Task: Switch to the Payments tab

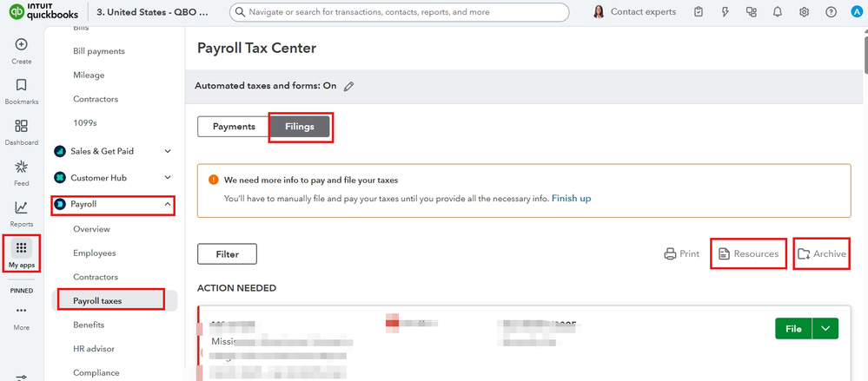Action: pyautogui.click(x=234, y=126)
